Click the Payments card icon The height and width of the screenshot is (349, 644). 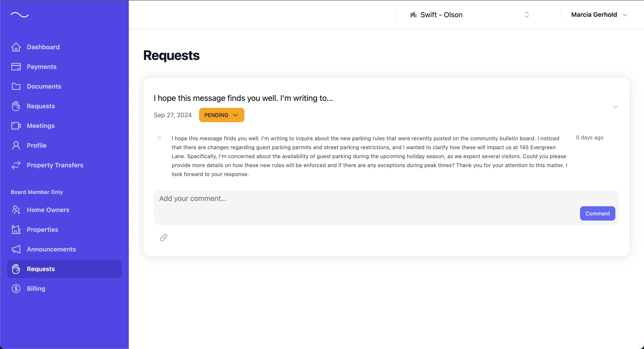[x=16, y=66]
